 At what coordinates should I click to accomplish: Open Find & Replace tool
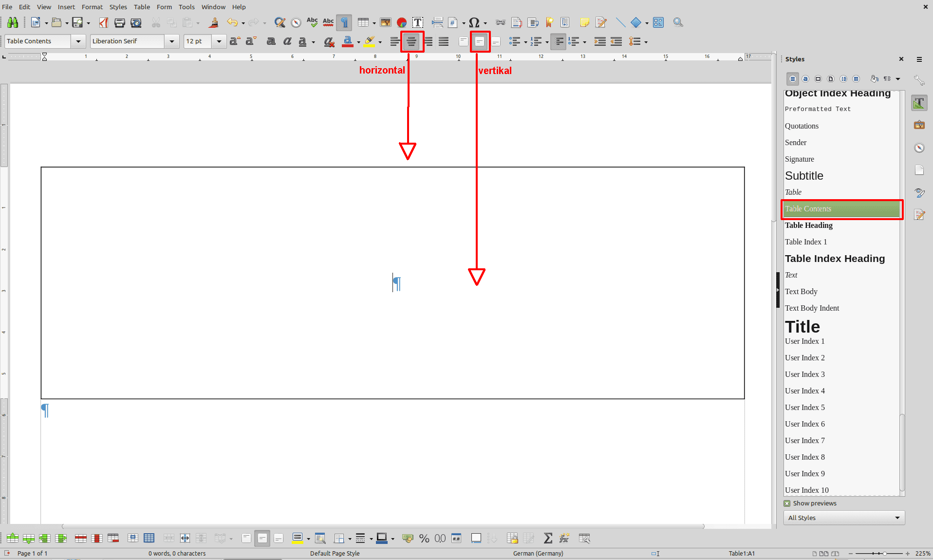tap(280, 22)
